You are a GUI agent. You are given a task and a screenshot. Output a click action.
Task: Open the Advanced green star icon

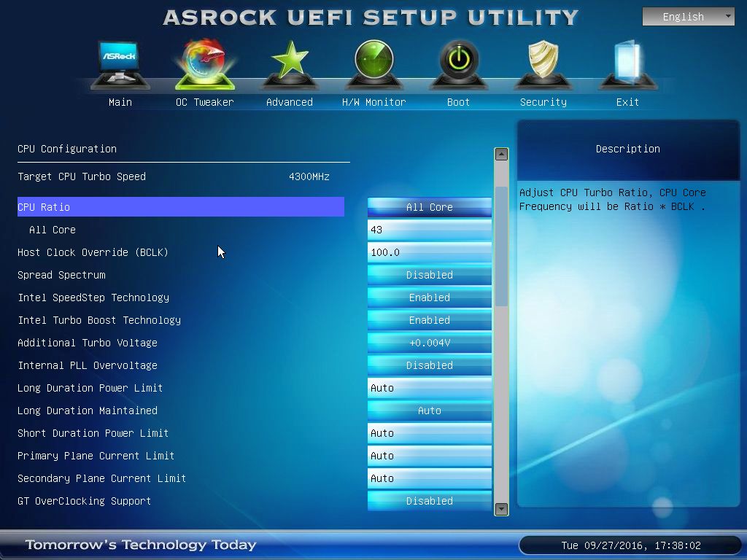tap(289, 65)
